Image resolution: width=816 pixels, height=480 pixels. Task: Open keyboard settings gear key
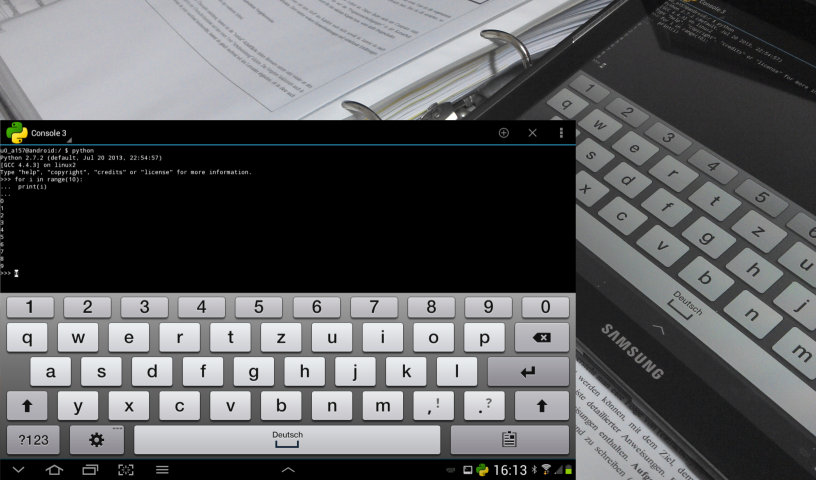point(97,440)
